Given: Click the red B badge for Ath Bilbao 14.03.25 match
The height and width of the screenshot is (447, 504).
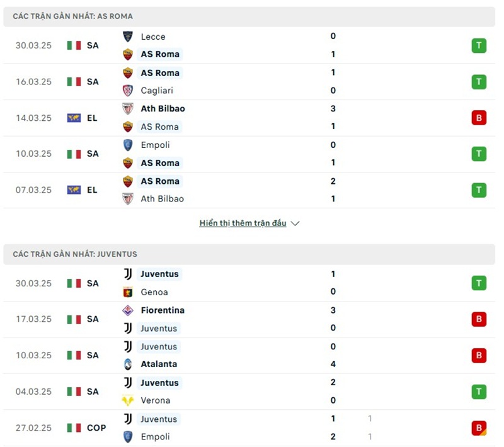Looking at the screenshot, I should [x=479, y=118].
